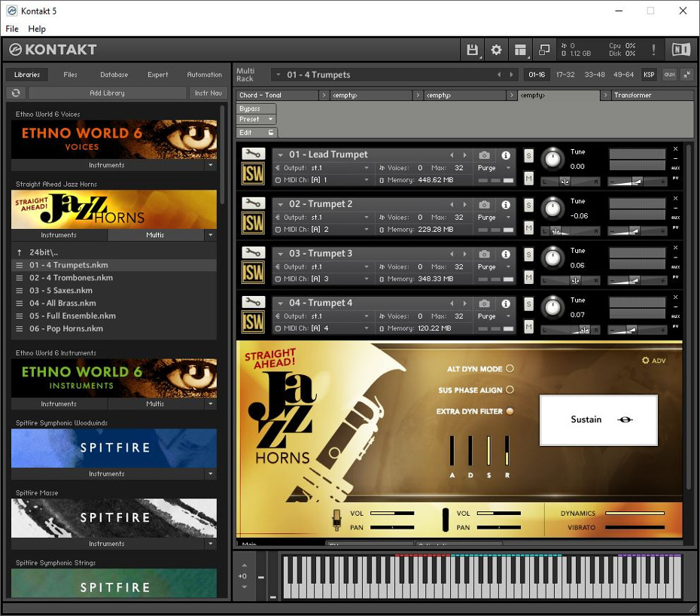Open the Help menu

[x=37, y=29]
